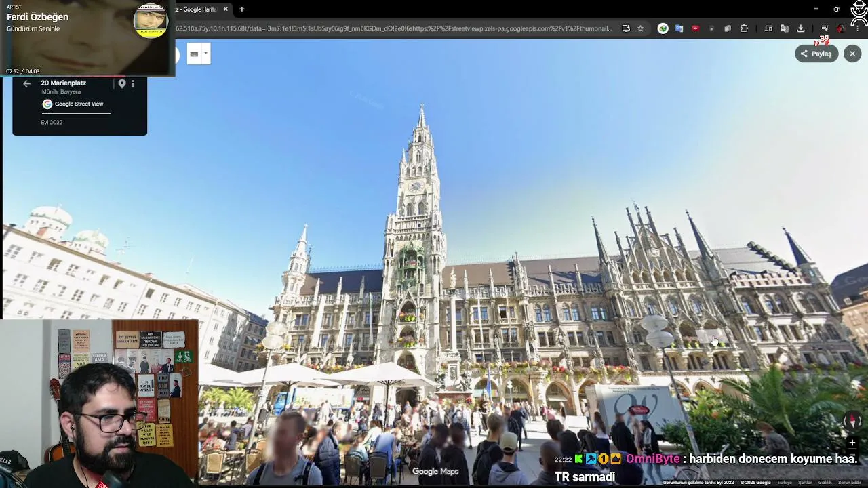Image resolution: width=868 pixels, height=488 pixels.
Task: Open the Türkiye link in the footer
Action: pos(785,483)
